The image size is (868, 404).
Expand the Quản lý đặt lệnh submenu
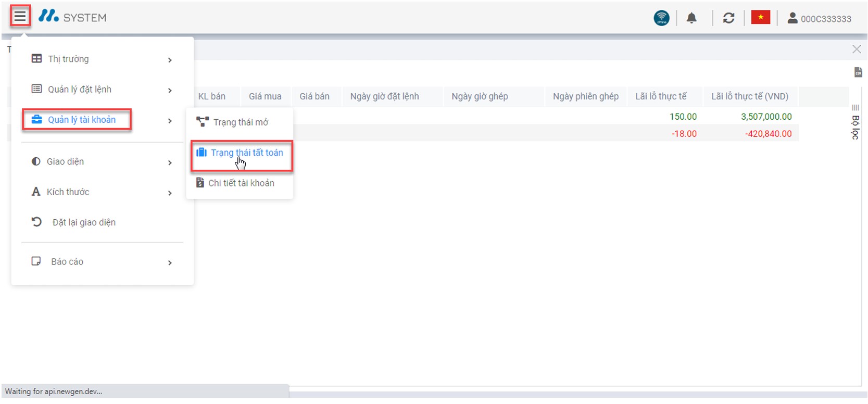102,90
